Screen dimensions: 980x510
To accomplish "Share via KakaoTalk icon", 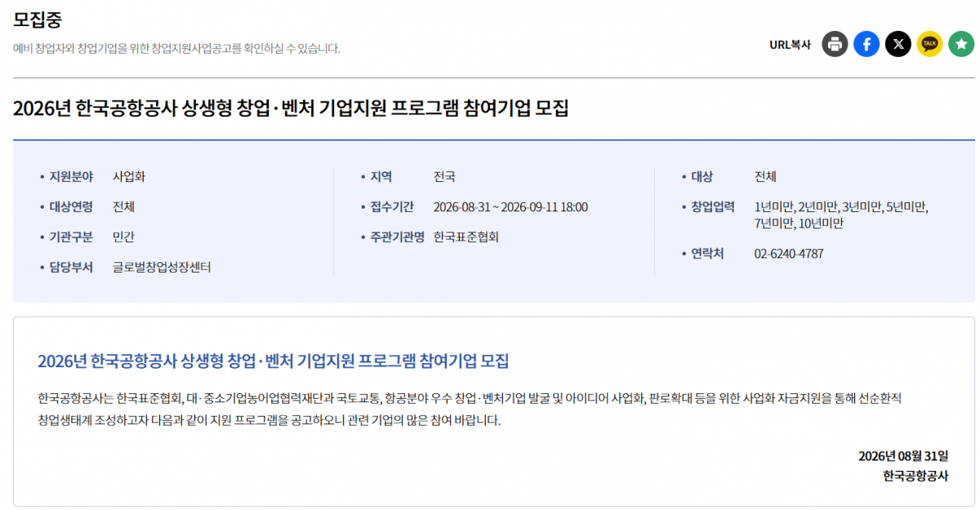I will pos(929,44).
